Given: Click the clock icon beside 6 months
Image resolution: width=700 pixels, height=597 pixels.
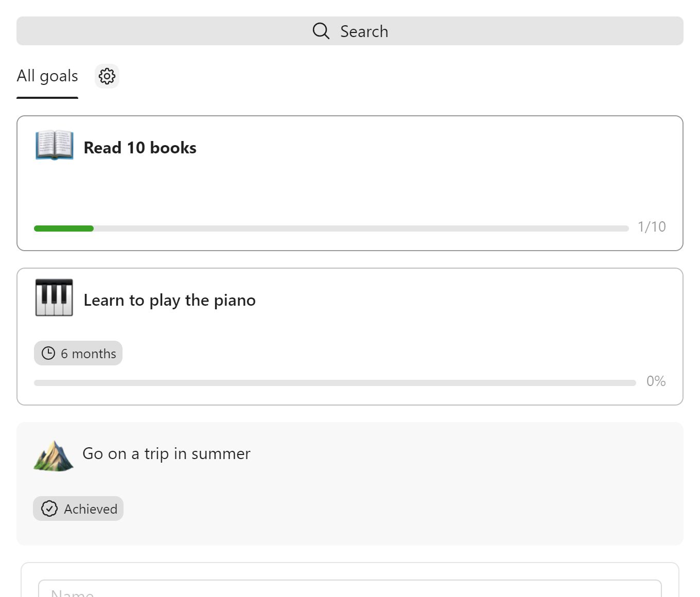Looking at the screenshot, I should pos(48,353).
